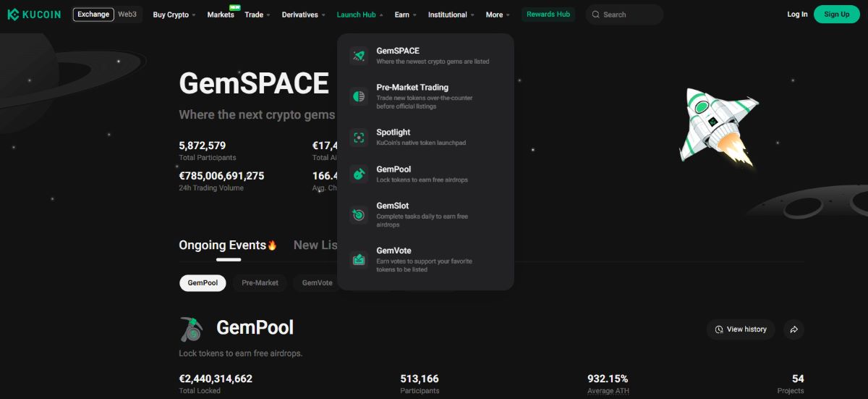The height and width of the screenshot is (399, 868).
Task: Expand the More dropdown
Action: pos(498,14)
